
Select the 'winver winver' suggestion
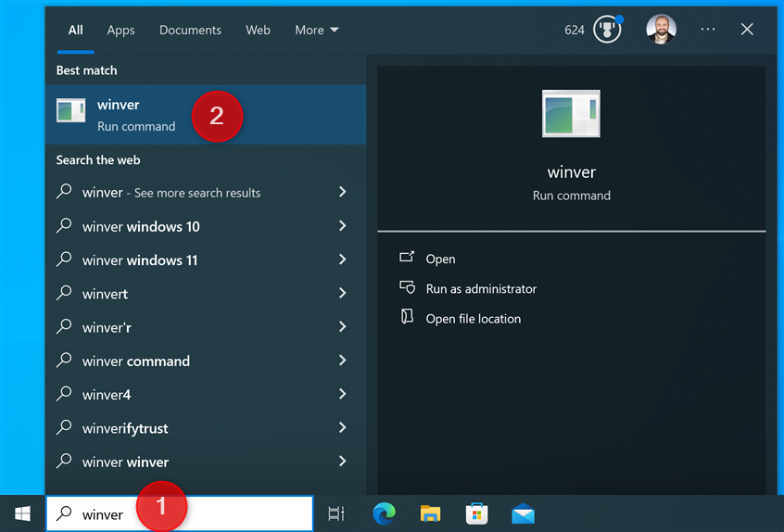206,462
